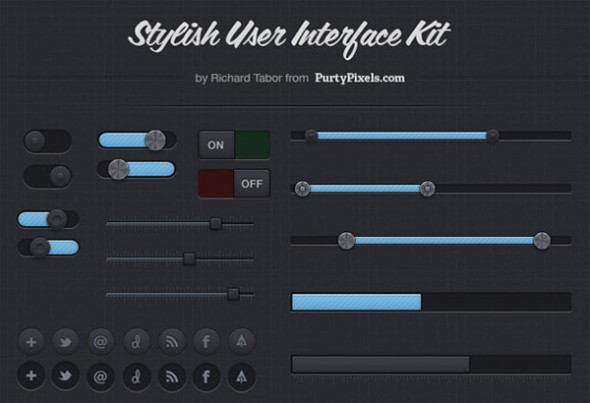
Task: Click the lighter tree icon in top row
Action: [242, 342]
